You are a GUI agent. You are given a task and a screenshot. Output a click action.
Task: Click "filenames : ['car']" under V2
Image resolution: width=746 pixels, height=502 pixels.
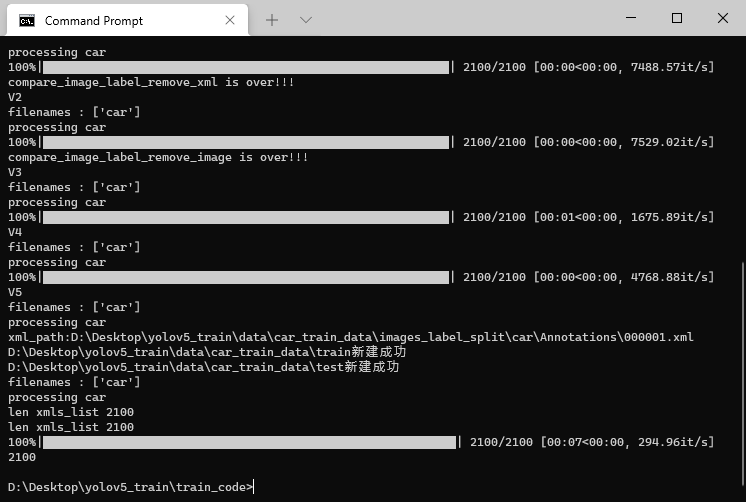point(74,112)
